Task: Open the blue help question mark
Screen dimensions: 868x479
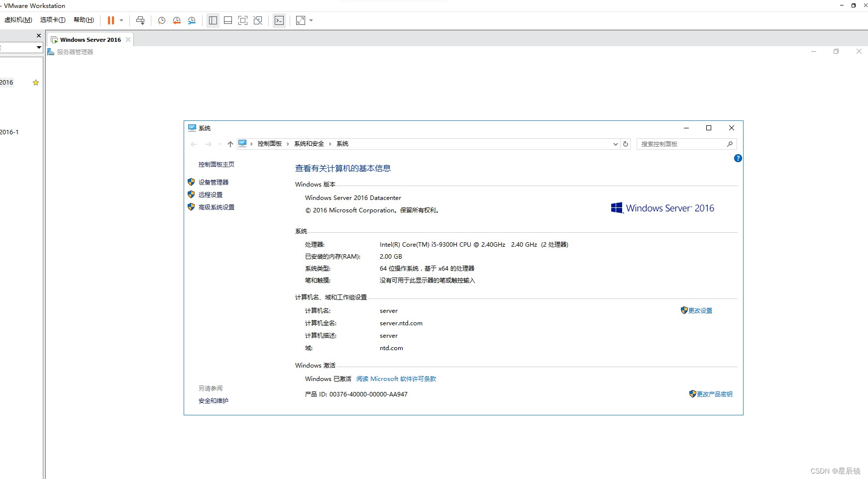Action: point(738,158)
